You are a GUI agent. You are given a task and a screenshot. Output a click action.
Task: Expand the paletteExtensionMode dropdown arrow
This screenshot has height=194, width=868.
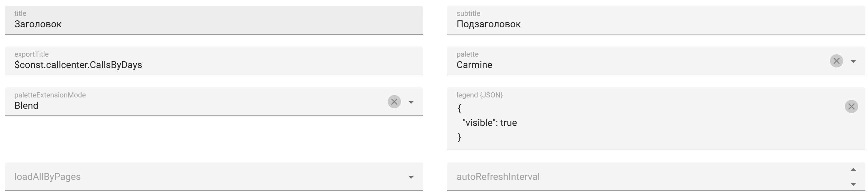click(x=411, y=102)
